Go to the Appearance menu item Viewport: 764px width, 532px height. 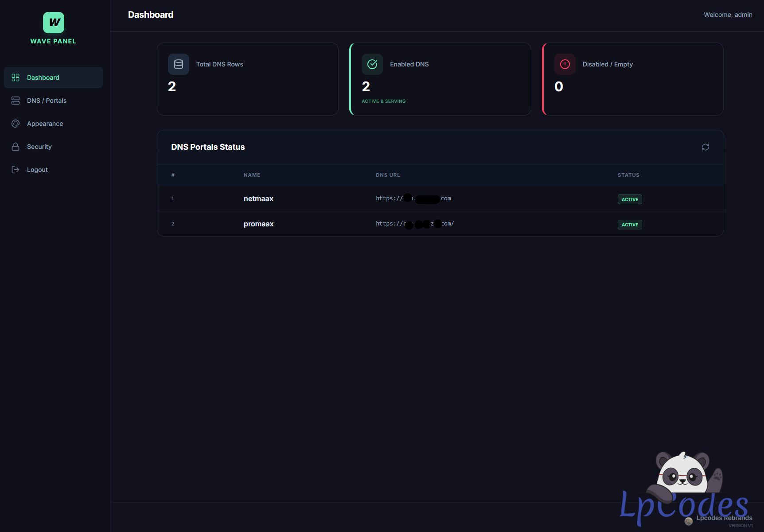coord(45,124)
